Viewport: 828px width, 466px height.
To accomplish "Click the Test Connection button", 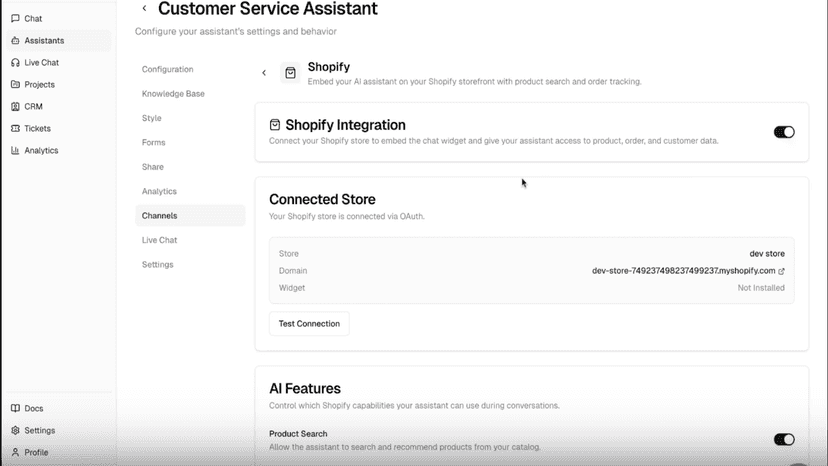I will pyautogui.click(x=309, y=323).
